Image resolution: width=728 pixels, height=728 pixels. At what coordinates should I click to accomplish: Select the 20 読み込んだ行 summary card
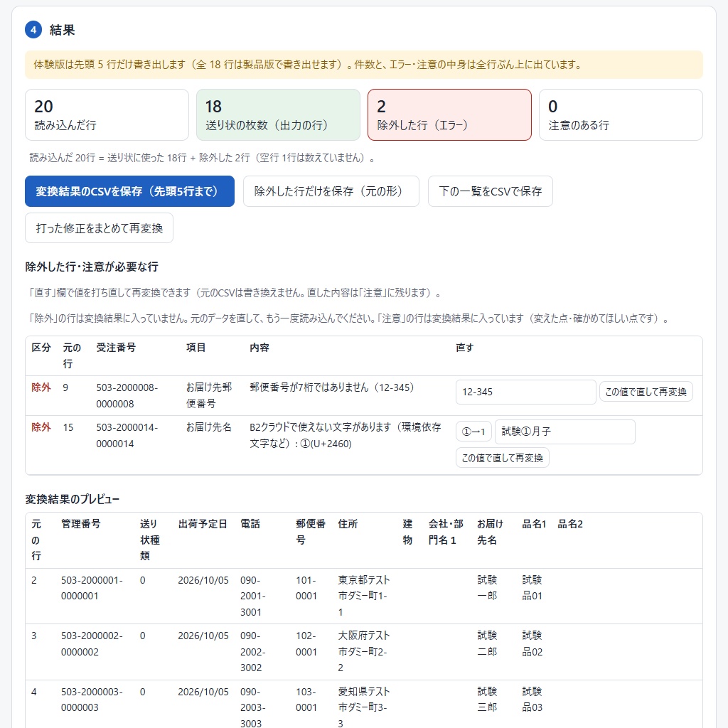(x=107, y=114)
